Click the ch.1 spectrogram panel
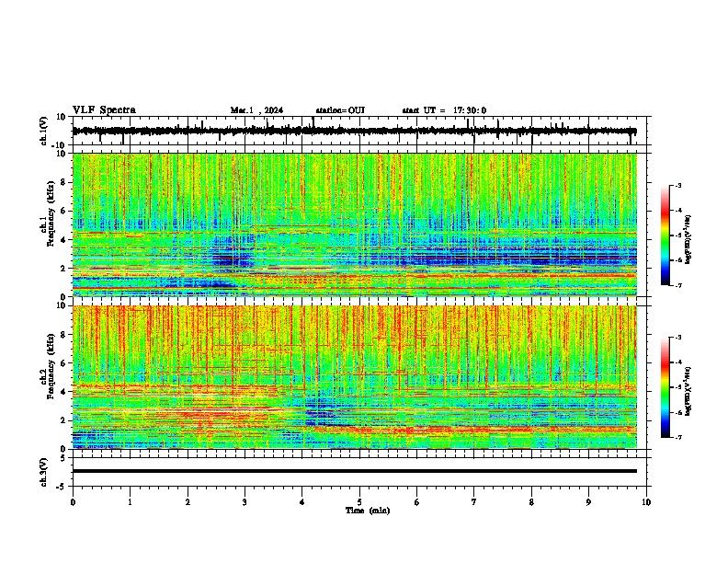 [x=355, y=224]
